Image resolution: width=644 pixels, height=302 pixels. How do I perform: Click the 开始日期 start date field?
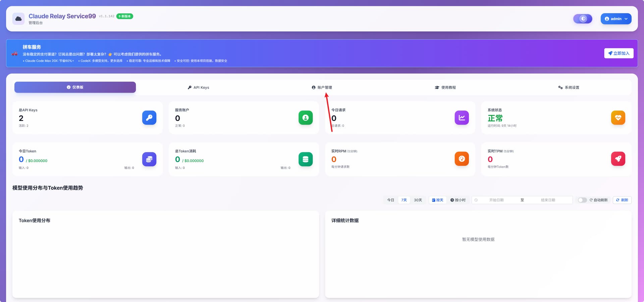tap(496, 200)
